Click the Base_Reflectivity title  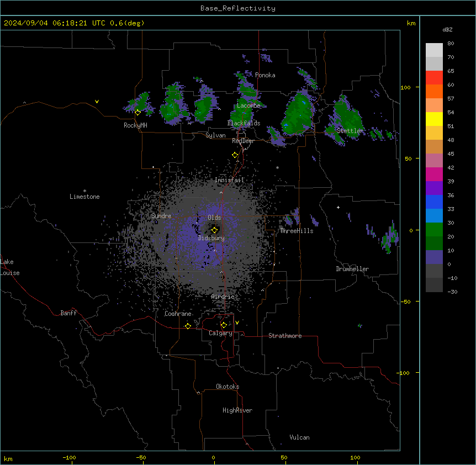pos(238,8)
